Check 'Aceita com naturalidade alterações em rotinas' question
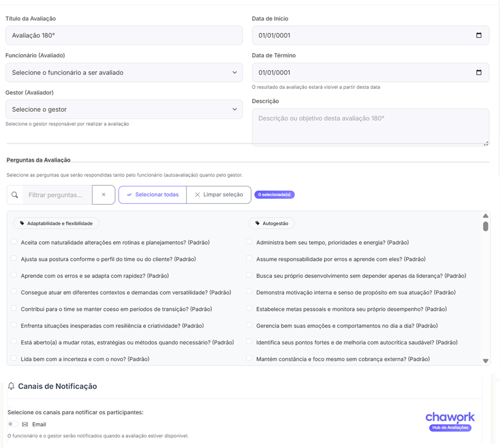The width and height of the screenshot is (500, 448). pos(14,242)
